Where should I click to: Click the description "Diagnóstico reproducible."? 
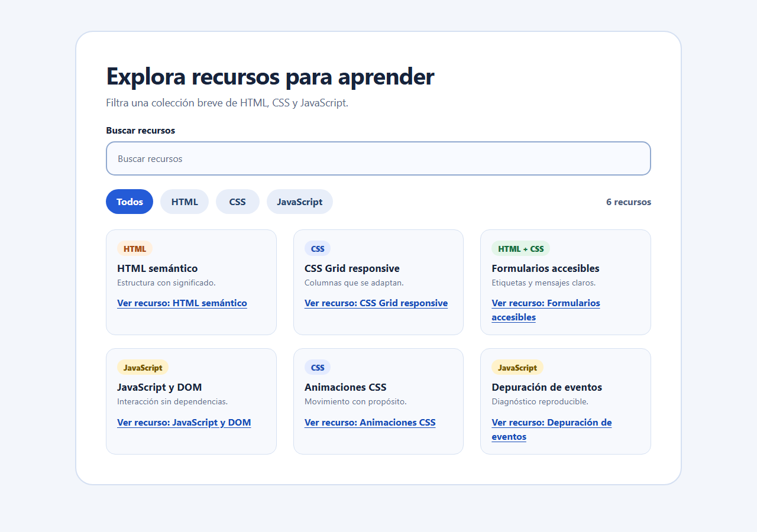[540, 401]
